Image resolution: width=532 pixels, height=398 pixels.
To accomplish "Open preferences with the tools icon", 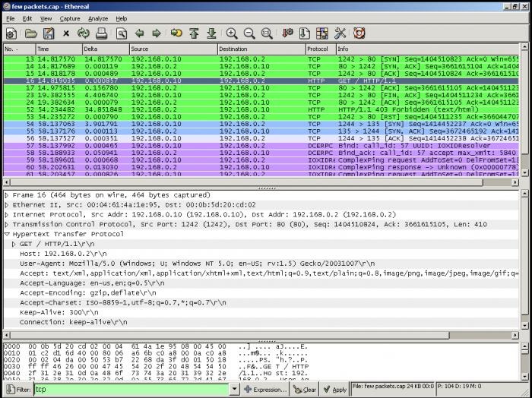I will (340, 33).
